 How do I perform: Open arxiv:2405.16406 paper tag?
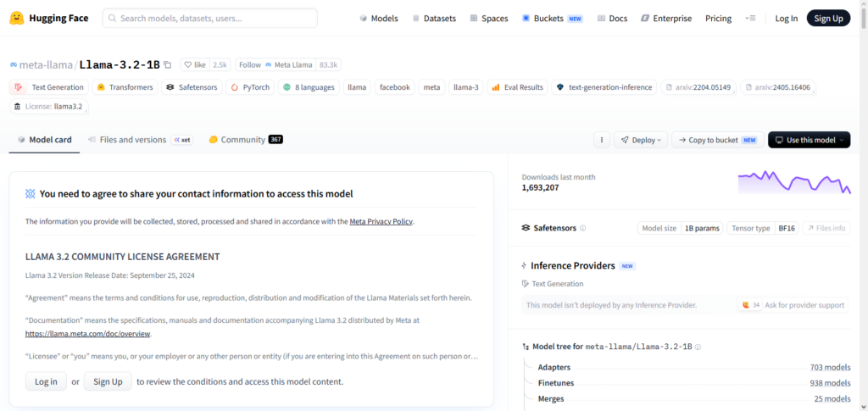pyautogui.click(x=778, y=87)
